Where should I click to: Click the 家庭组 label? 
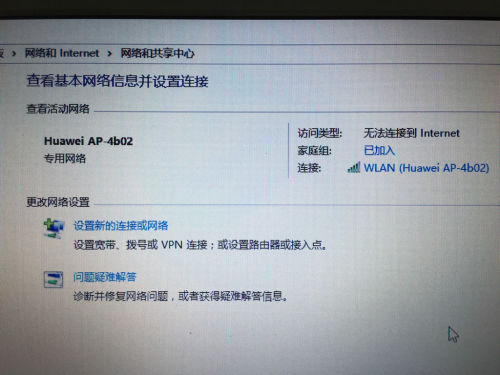coord(314,150)
